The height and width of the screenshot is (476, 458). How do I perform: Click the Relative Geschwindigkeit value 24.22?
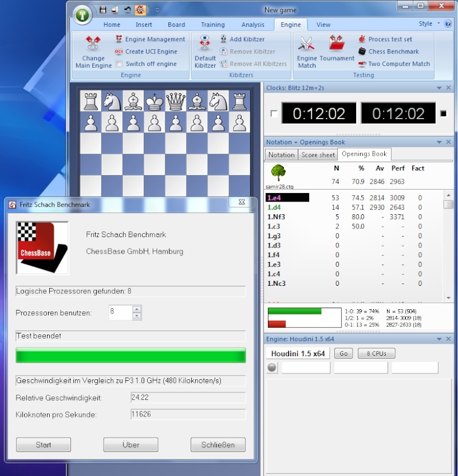[x=188, y=398]
